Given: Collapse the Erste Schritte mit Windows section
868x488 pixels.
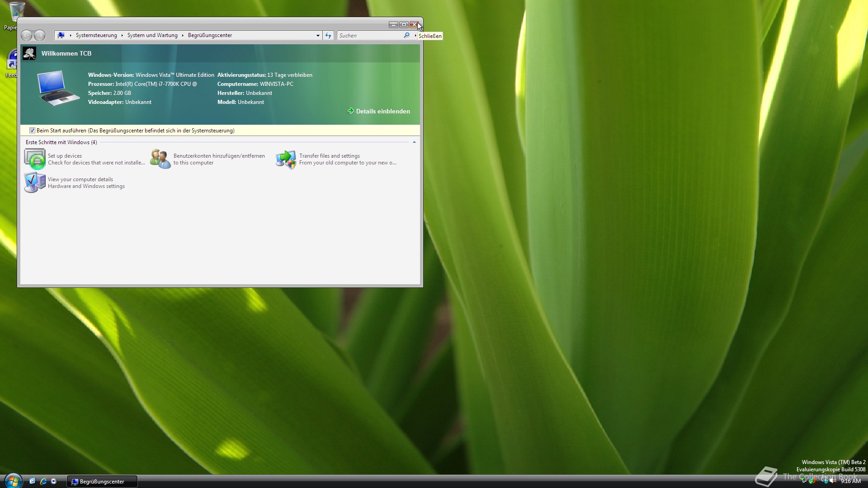Looking at the screenshot, I should coord(414,142).
